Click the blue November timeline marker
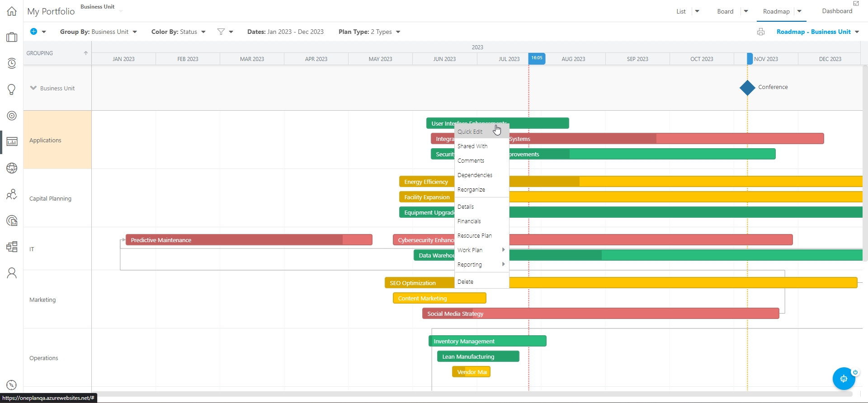Image resolution: width=868 pixels, height=403 pixels. pyautogui.click(x=750, y=59)
